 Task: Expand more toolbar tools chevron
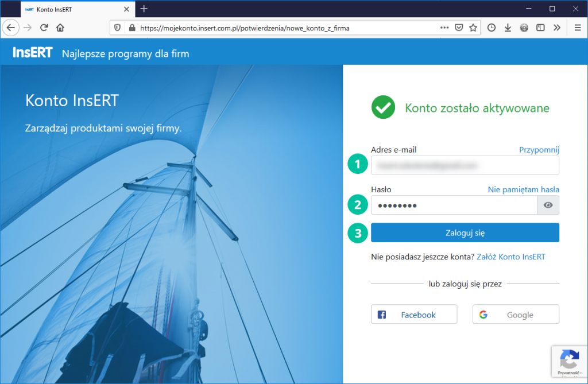click(x=557, y=28)
